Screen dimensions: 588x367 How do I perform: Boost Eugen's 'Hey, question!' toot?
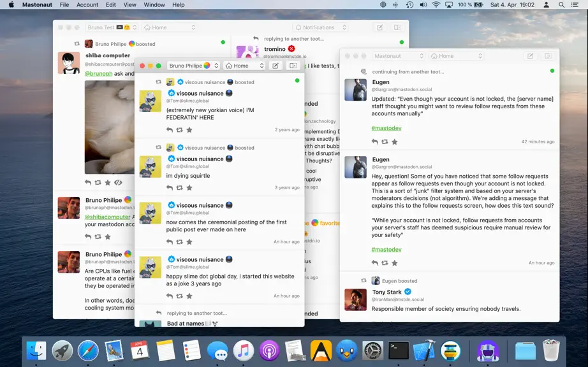pos(385,263)
